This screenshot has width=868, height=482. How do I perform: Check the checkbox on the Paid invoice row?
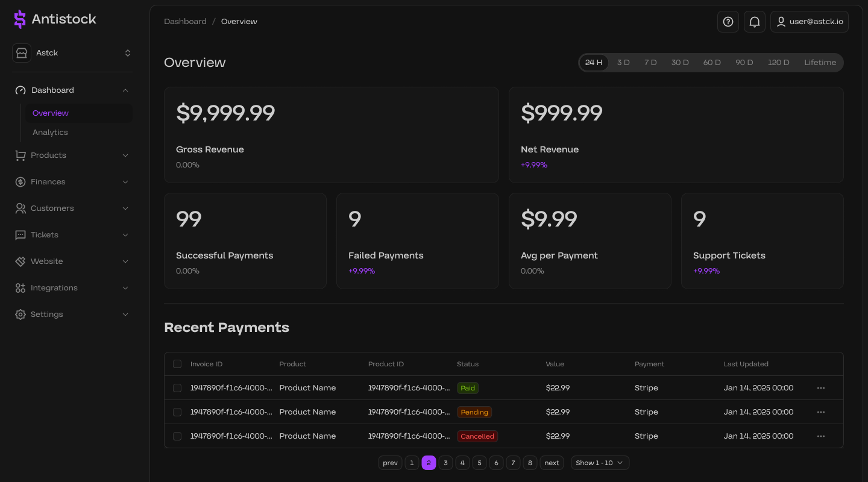point(177,388)
